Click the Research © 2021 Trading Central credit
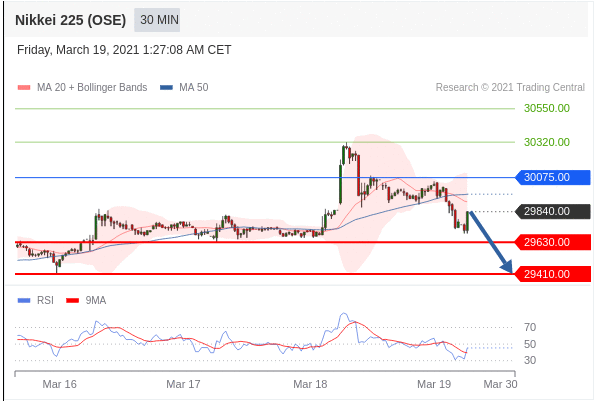This screenshot has height=415, width=604. [510, 87]
